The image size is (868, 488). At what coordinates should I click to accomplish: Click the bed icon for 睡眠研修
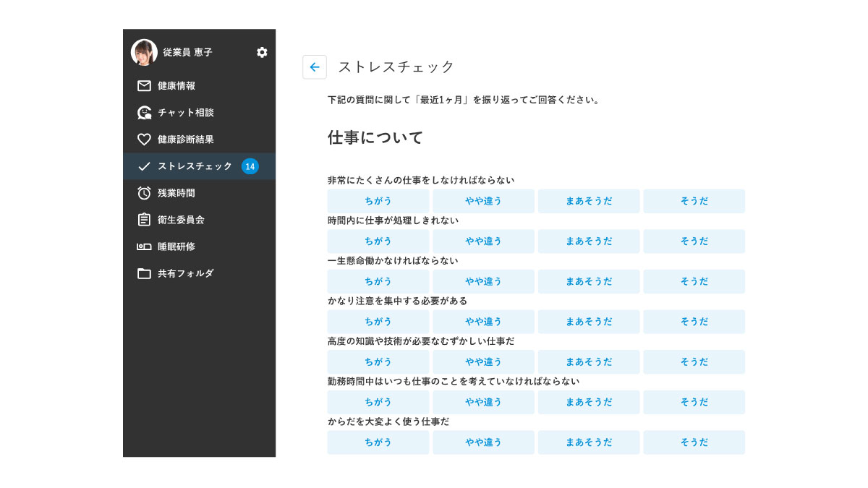144,247
